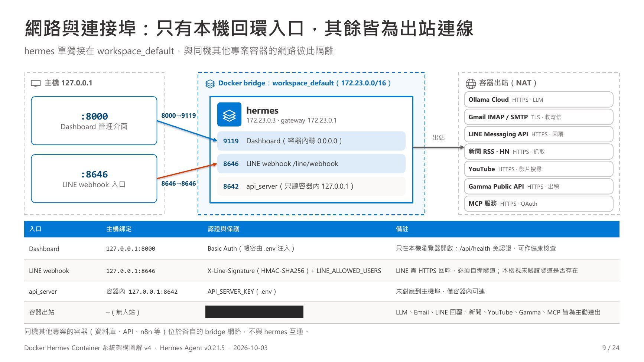This screenshot has height=362, width=644.
Task: Click the YouTube HTTPS 影片搜尋 card
Action: tap(539, 169)
